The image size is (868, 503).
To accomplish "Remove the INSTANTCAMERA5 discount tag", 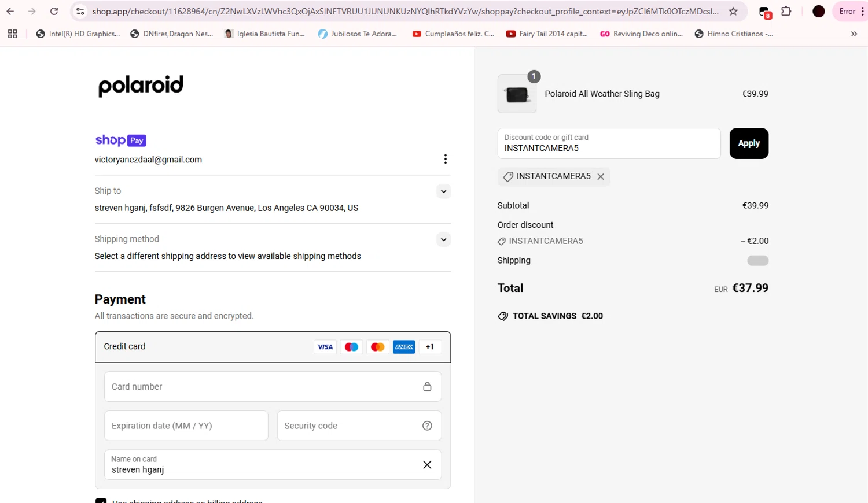I will point(601,176).
